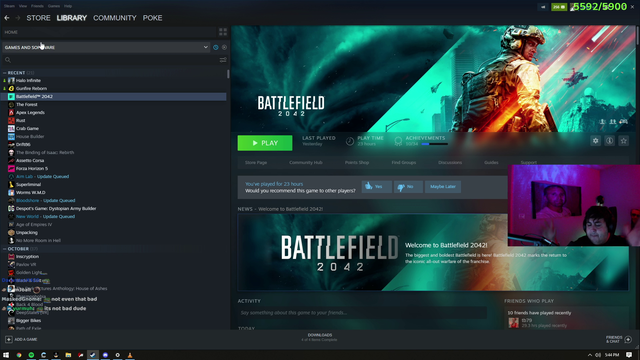Open the Community tab

tap(115, 18)
